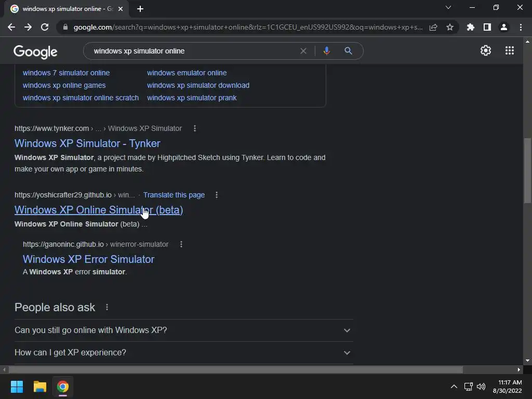Reload the current page
Viewport: 532px width, 399px height.
coord(45,27)
